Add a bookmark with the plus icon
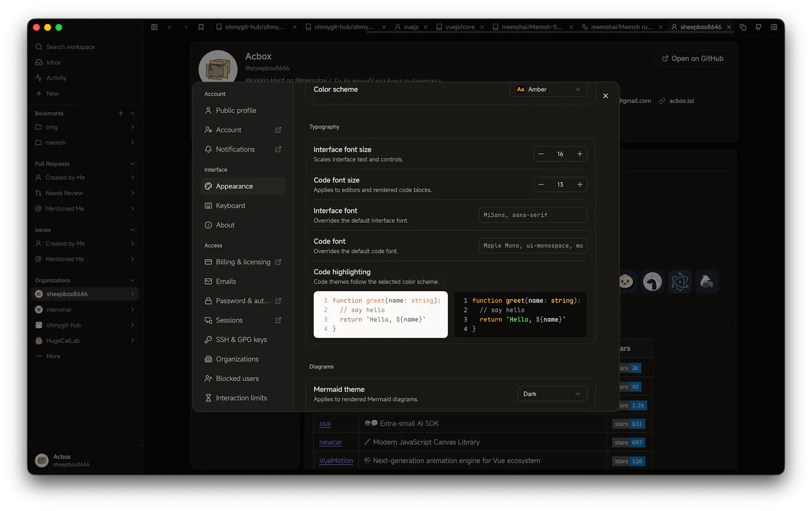 tap(121, 113)
